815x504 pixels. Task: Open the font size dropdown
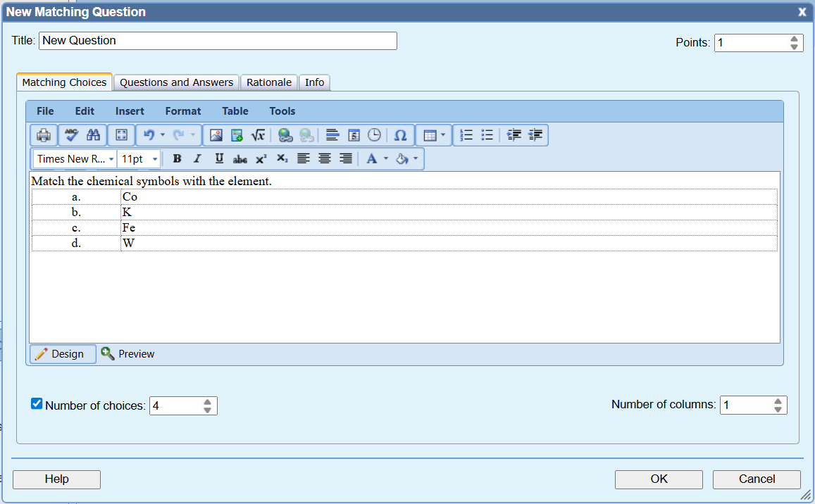click(x=138, y=158)
